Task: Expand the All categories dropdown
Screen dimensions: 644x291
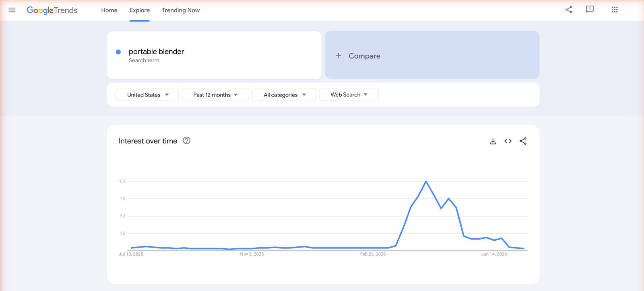Action: 284,95
